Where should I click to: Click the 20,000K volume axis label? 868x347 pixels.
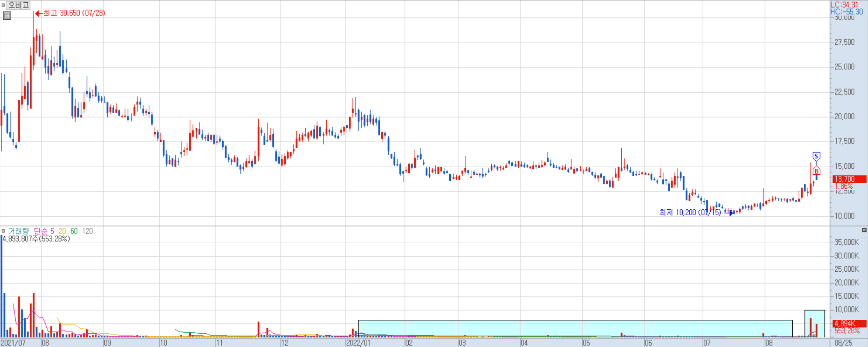[847, 283]
